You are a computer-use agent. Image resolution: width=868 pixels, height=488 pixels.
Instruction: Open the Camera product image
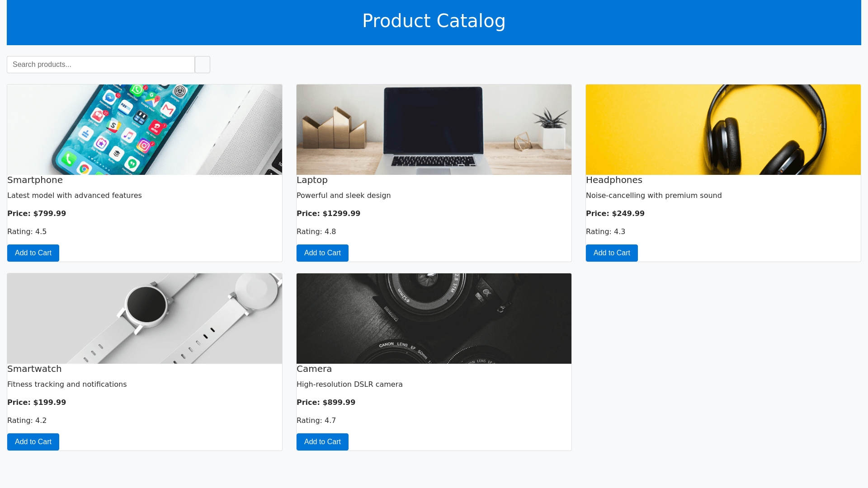pos(434,319)
